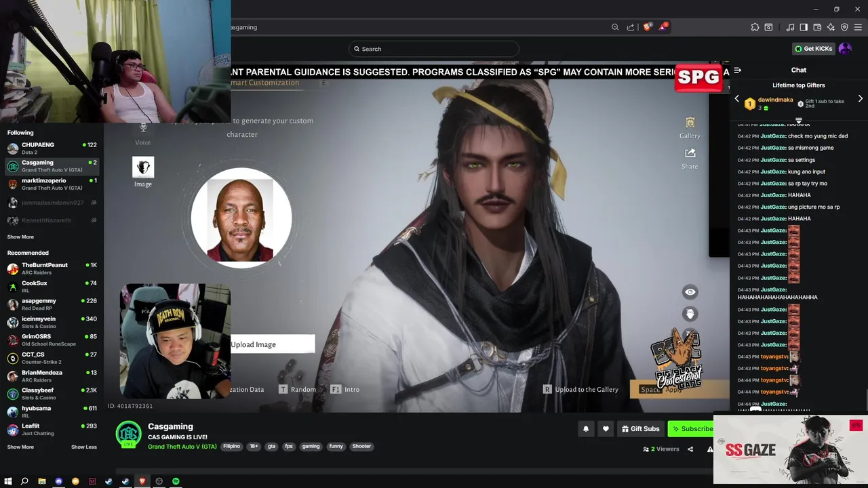Image resolution: width=868 pixels, height=488 pixels.
Task: Collapse the gifters leaderboard handle
Action: 798,121
